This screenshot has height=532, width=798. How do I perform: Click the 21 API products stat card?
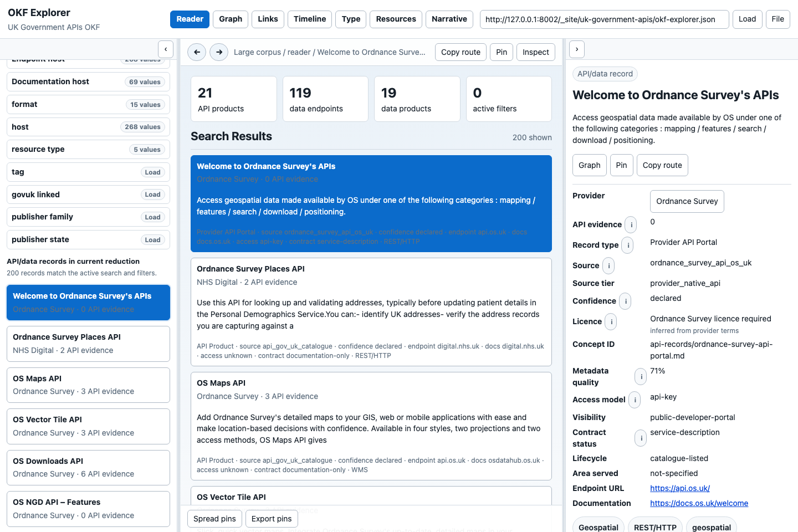pyautogui.click(x=234, y=99)
